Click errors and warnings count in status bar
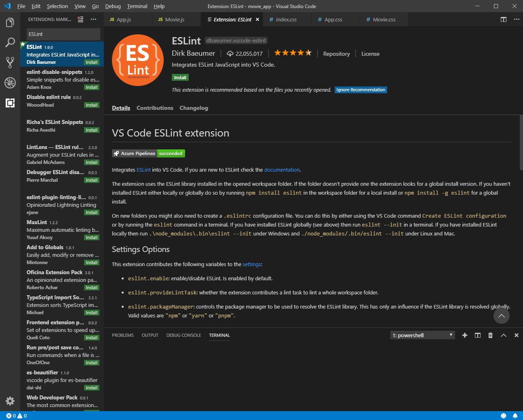This screenshot has height=420, width=523. click(17, 416)
